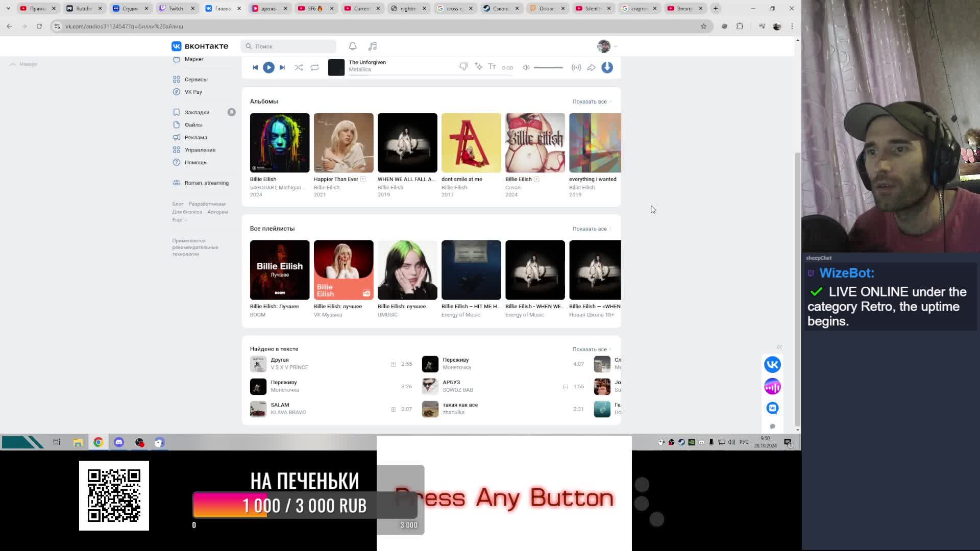The height and width of the screenshot is (551, 980).
Task: Click the download arrow button
Action: (x=607, y=67)
